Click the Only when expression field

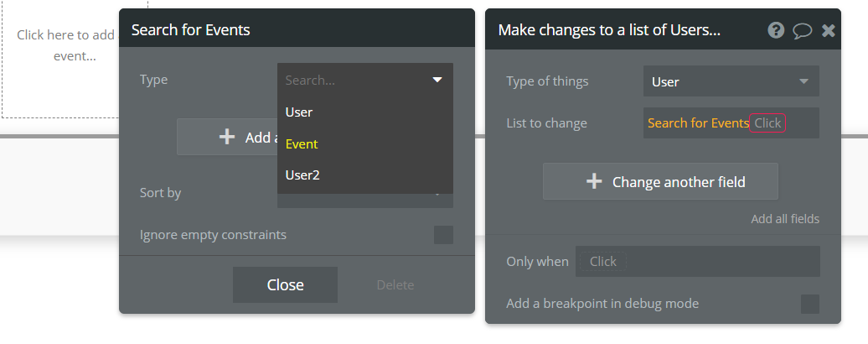(x=697, y=262)
